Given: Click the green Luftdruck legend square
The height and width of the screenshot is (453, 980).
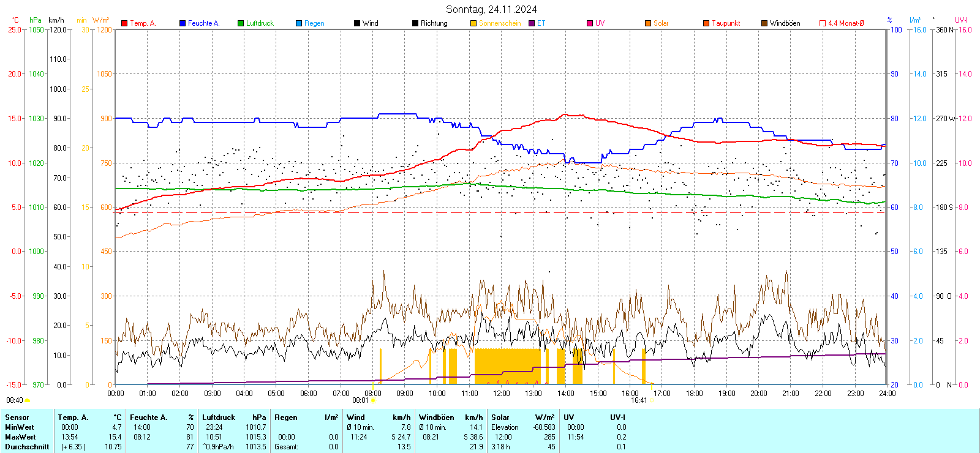Looking at the screenshot, I should pyautogui.click(x=241, y=23).
